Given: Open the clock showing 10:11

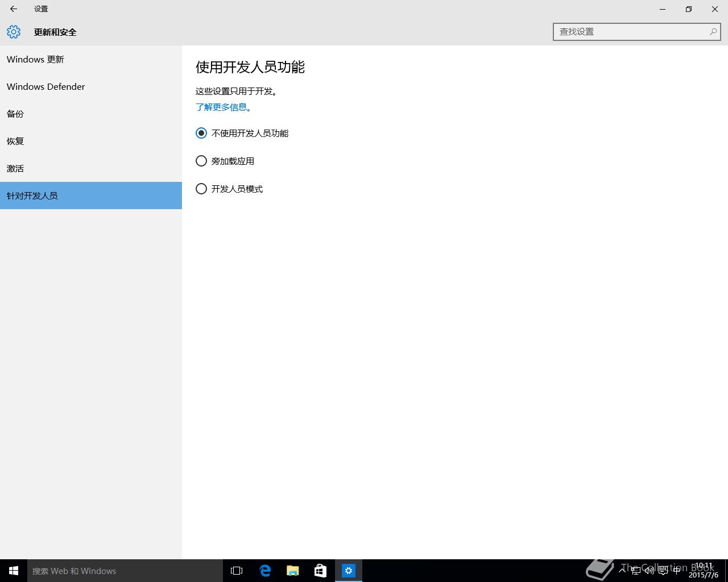Looking at the screenshot, I should [704, 571].
